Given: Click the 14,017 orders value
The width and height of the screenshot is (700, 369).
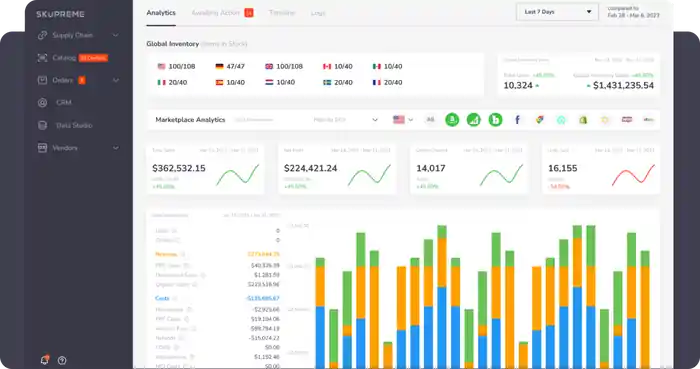Looking at the screenshot, I should click(431, 168).
